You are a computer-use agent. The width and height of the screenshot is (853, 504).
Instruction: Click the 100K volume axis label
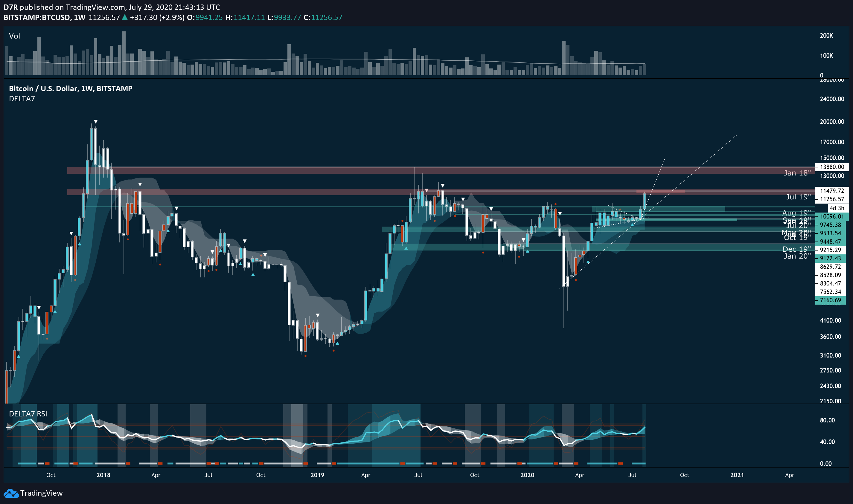click(x=826, y=55)
